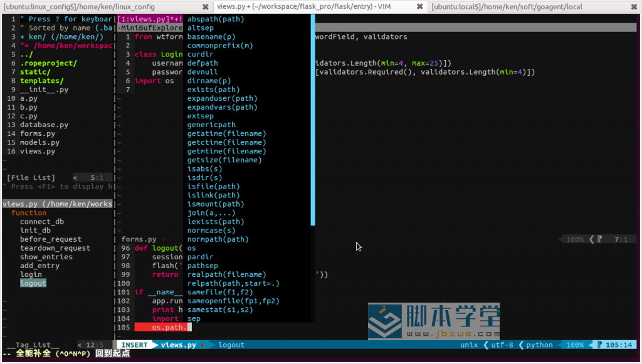Screen dimensions: 642x364
Task: Select getsize(filename) completion entry
Action: [x=224, y=160]
